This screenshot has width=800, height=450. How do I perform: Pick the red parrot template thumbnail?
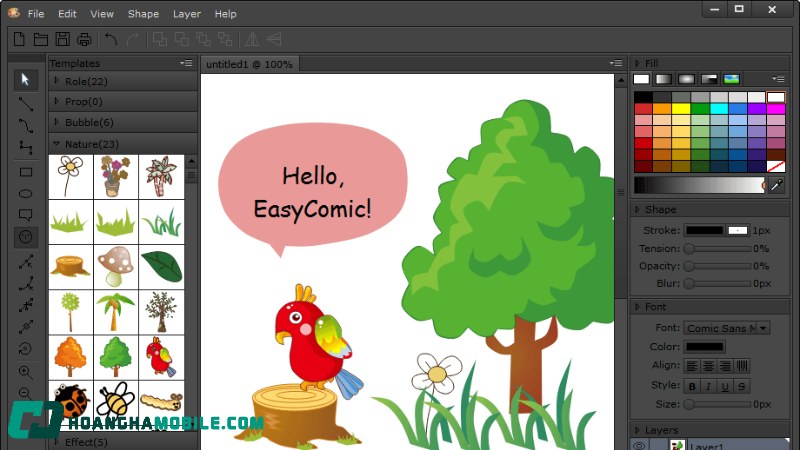161,355
